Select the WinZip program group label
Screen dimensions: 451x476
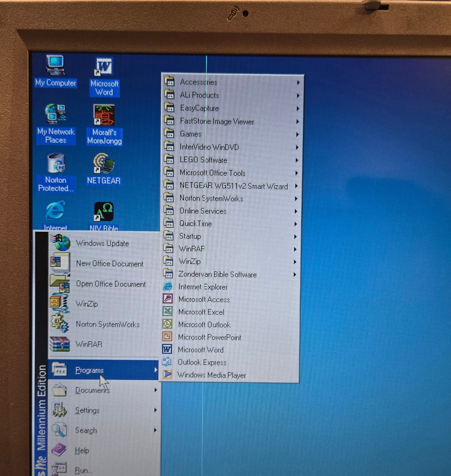coord(189,262)
